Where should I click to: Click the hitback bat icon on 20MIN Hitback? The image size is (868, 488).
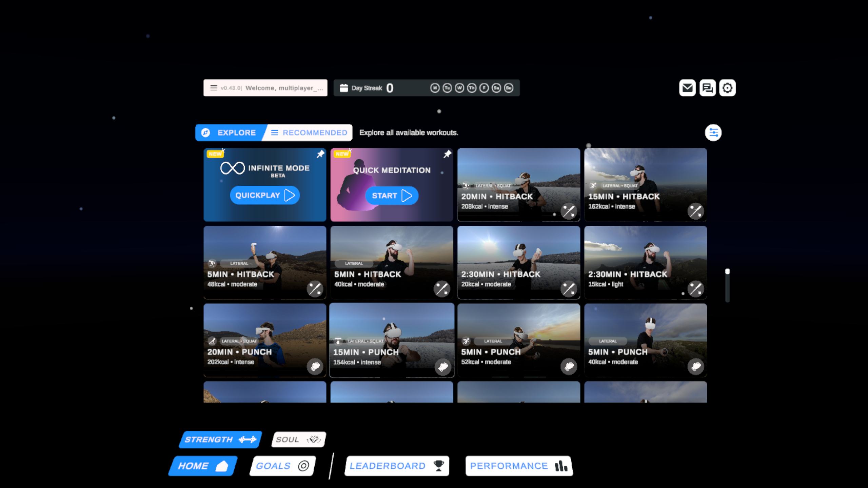pos(569,211)
